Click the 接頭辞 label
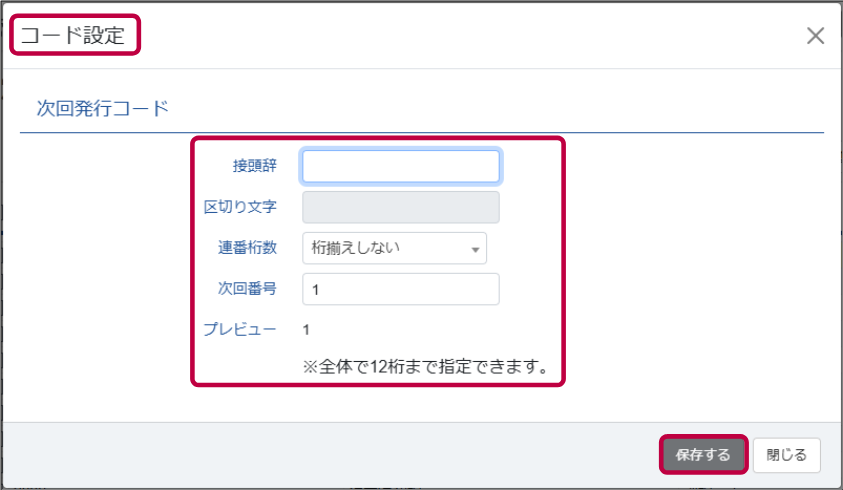843x490 pixels. pyautogui.click(x=254, y=166)
